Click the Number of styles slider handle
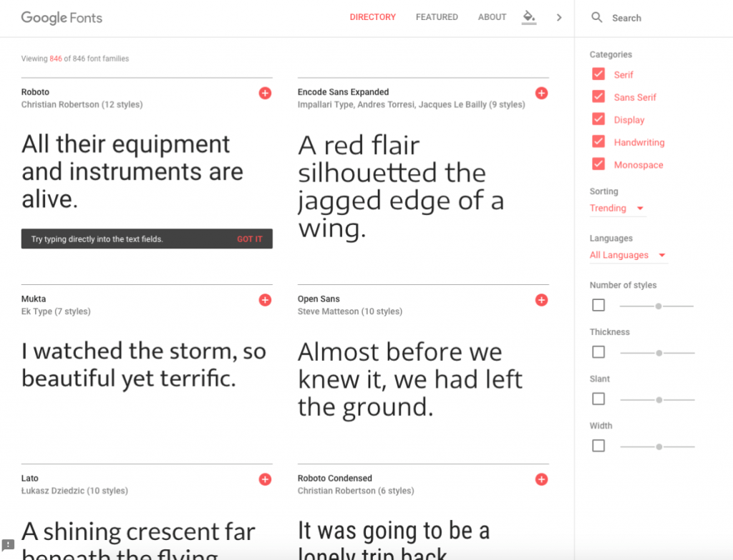This screenshot has width=733, height=560. click(659, 306)
